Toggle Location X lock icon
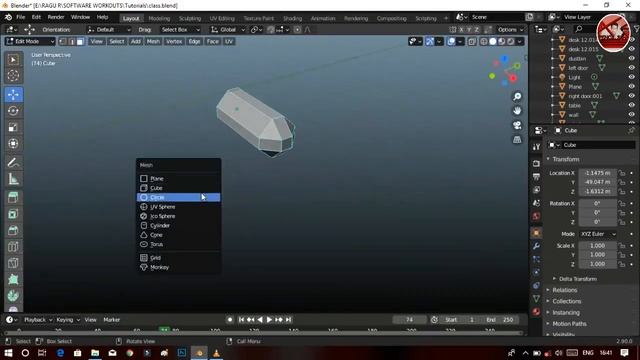This screenshot has width=640, height=360. click(x=622, y=173)
